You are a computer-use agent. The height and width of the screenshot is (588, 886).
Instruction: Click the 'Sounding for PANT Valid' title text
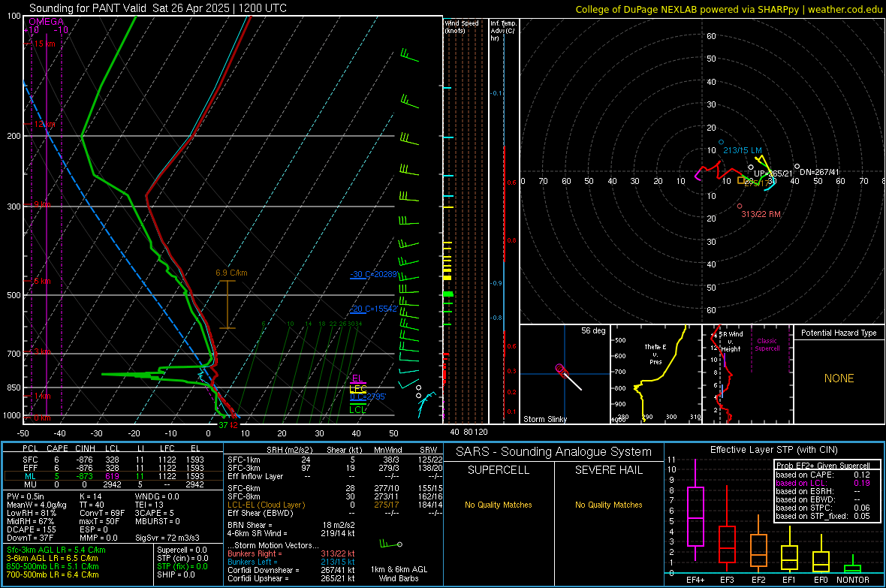pyautogui.click(x=89, y=8)
